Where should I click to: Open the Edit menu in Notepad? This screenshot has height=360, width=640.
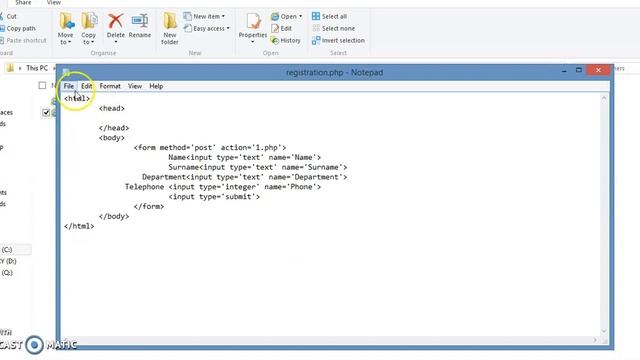click(87, 86)
